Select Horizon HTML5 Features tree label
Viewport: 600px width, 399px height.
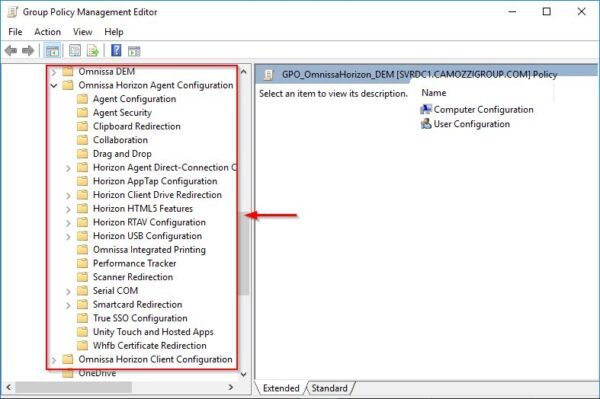point(143,208)
